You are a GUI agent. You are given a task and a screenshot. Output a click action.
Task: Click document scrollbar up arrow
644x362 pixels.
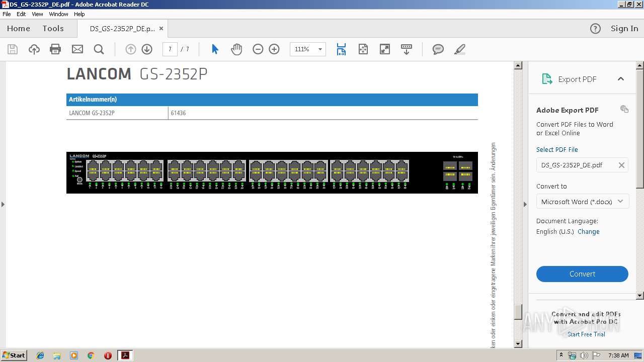coord(518,65)
